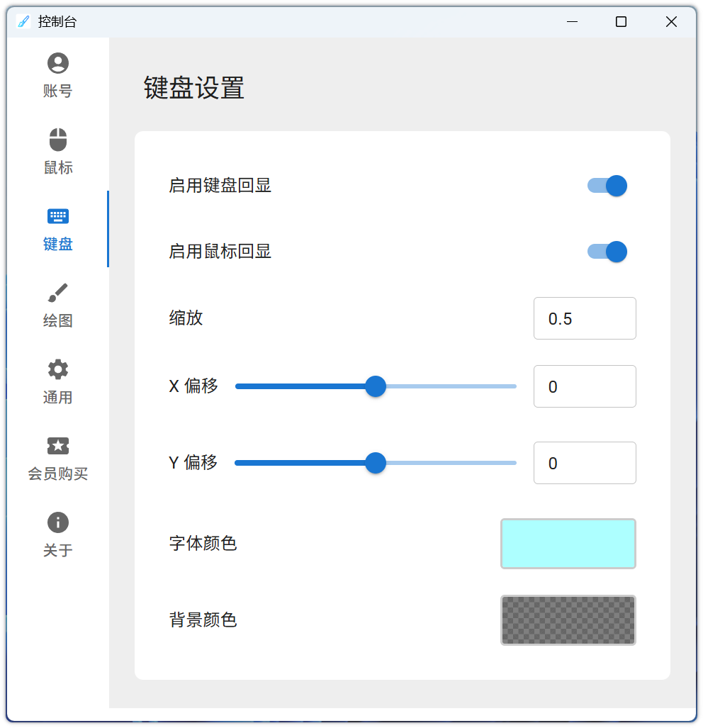Click the Y 偏移 slider thumb
Image resolution: width=703 pixels, height=728 pixels.
click(x=375, y=463)
